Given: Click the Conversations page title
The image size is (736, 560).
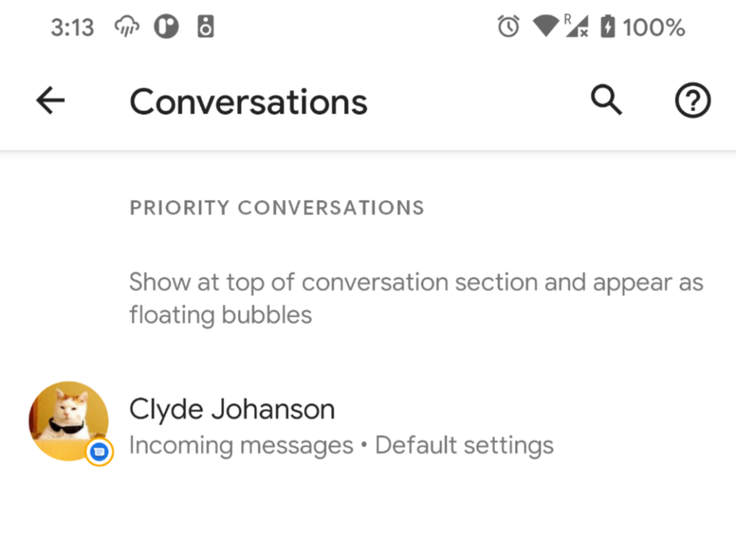Looking at the screenshot, I should (248, 102).
